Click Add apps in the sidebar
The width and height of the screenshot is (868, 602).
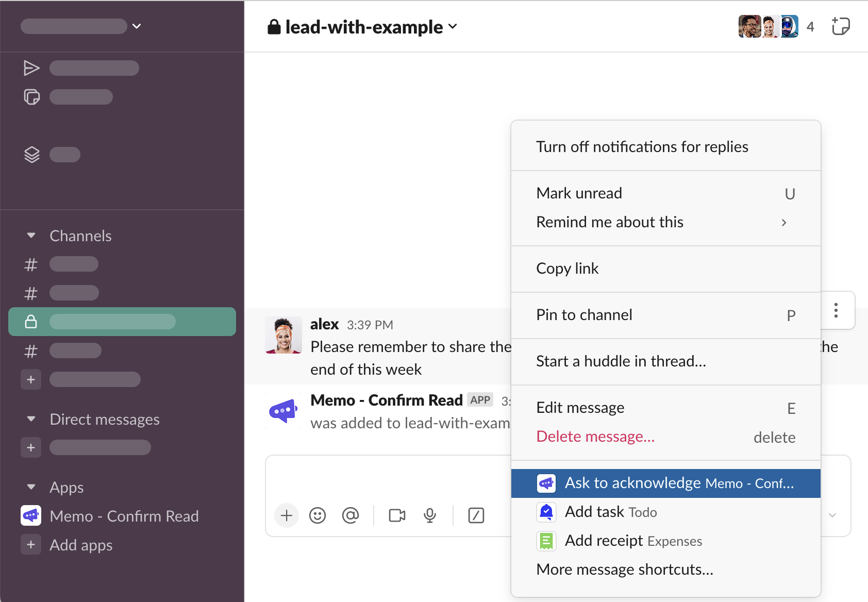tap(81, 545)
